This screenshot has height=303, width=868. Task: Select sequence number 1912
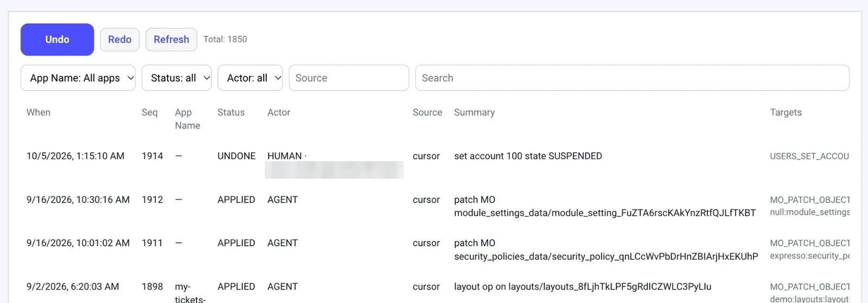(152, 199)
